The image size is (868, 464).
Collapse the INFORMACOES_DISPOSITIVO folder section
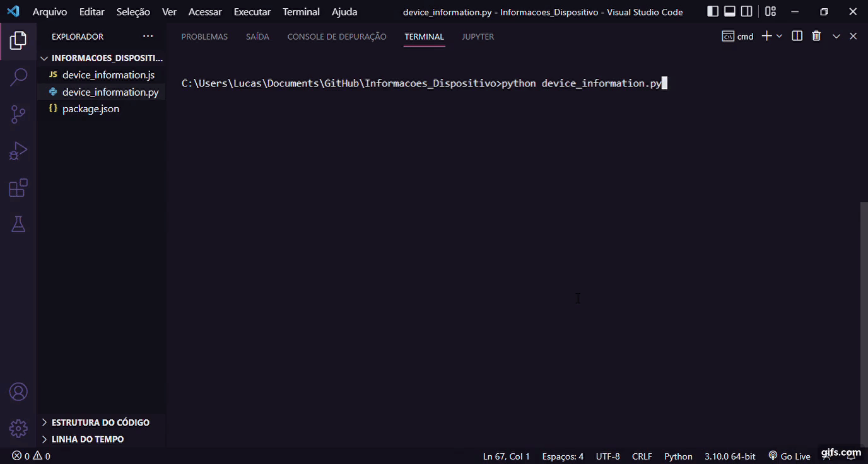(102, 58)
